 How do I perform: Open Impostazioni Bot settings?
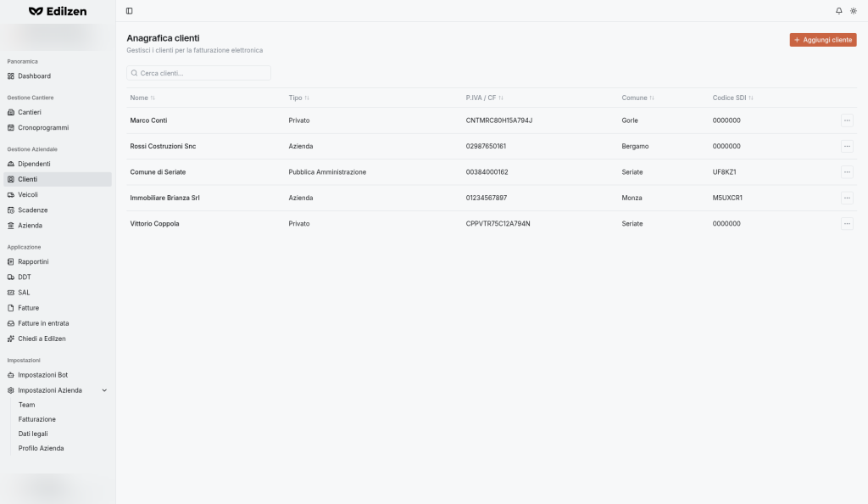point(58,375)
